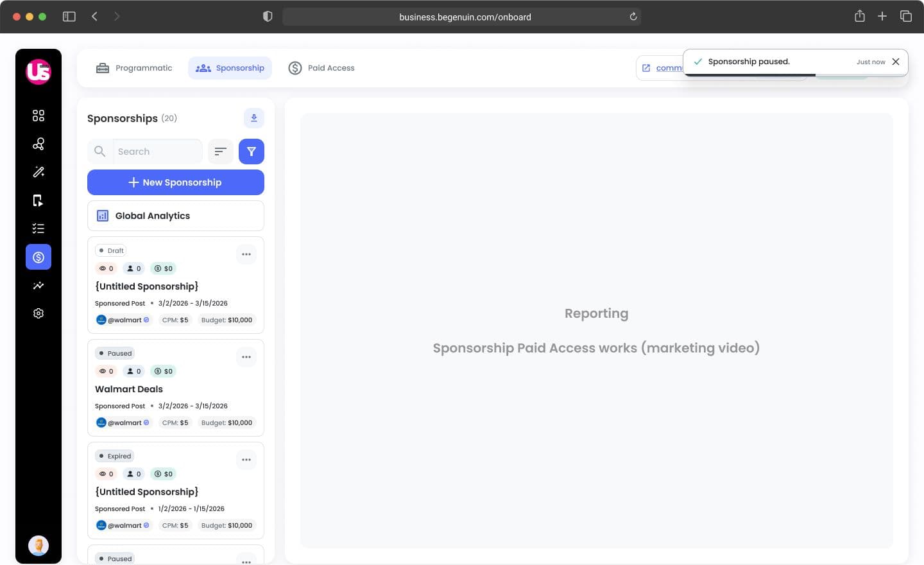
Task: Open Global Analytics
Action: pos(176,216)
